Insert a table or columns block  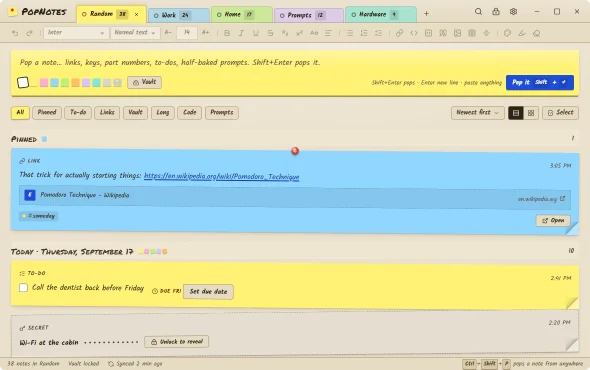pyautogui.click(x=472, y=33)
